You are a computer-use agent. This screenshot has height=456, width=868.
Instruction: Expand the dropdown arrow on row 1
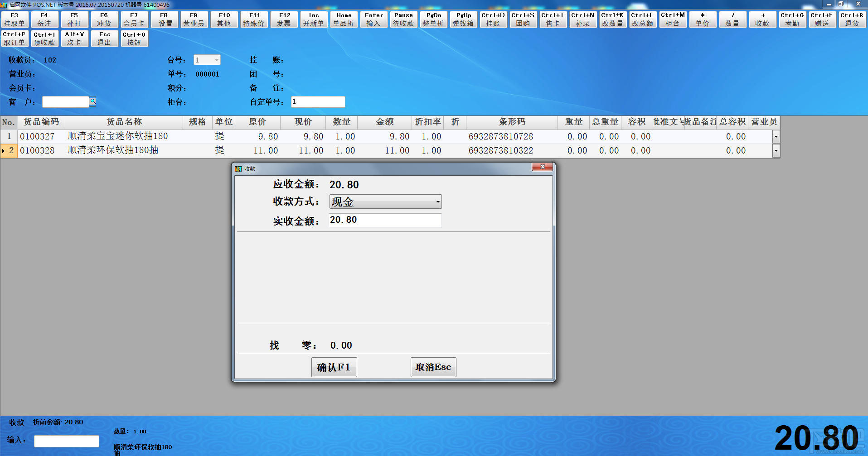pyautogui.click(x=776, y=136)
